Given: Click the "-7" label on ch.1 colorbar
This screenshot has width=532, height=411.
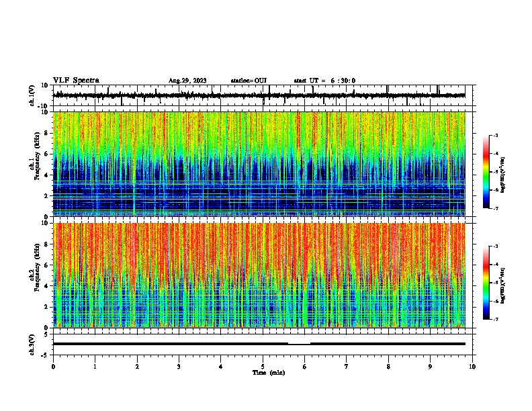Looking at the screenshot, I should pos(495,208).
